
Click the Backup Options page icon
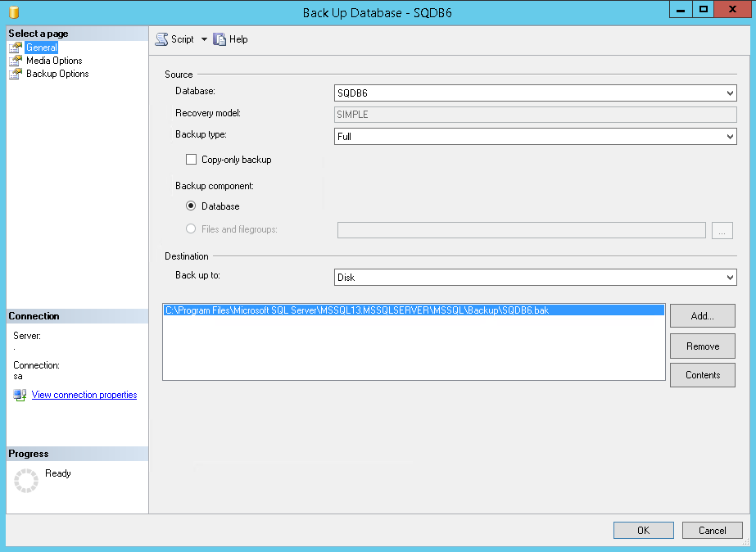(16, 73)
